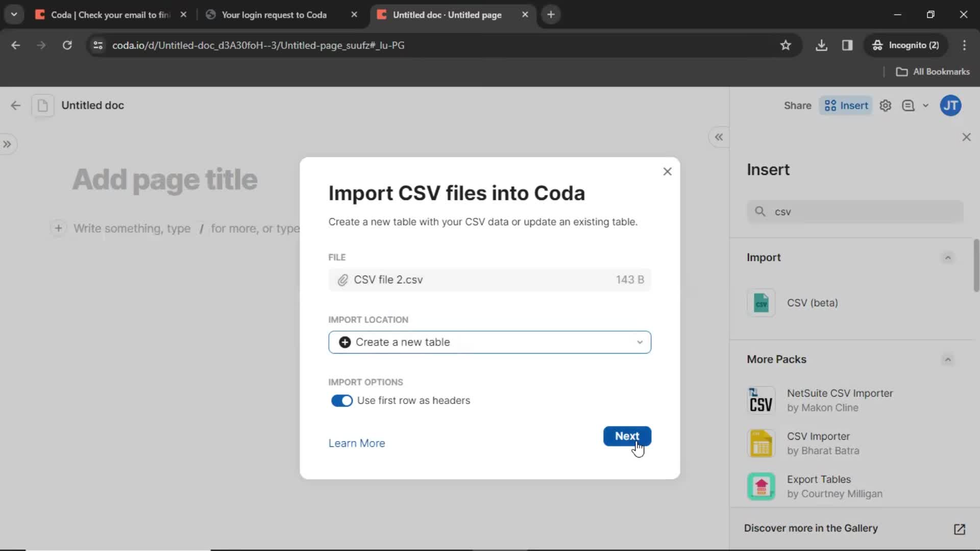Click the download icon in browser toolbar
This screenshot has width=980, height=551.
tap(821, 45)
